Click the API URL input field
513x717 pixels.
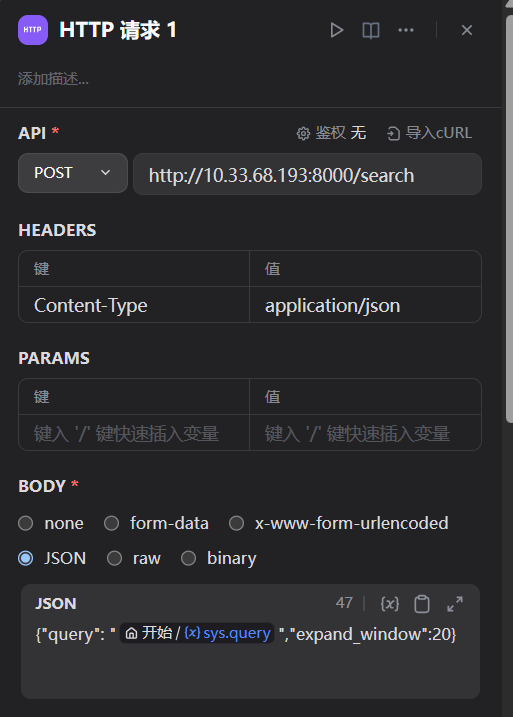pyautogui.click(x=307, y=175)
